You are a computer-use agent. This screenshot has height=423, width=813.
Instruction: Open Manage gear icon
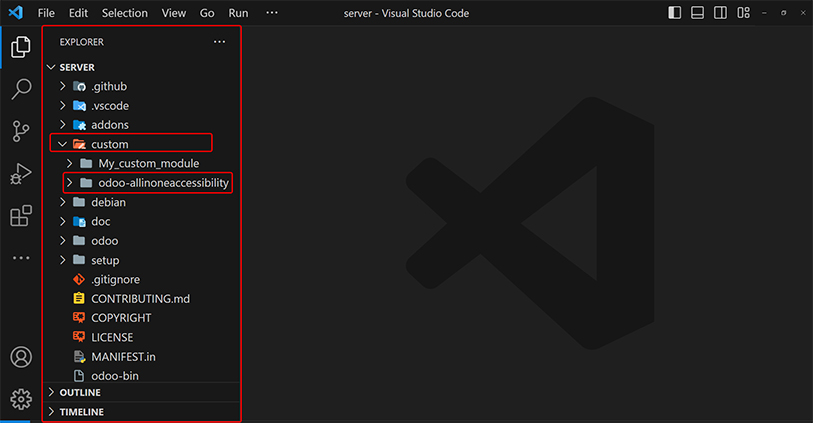[21, 399]
